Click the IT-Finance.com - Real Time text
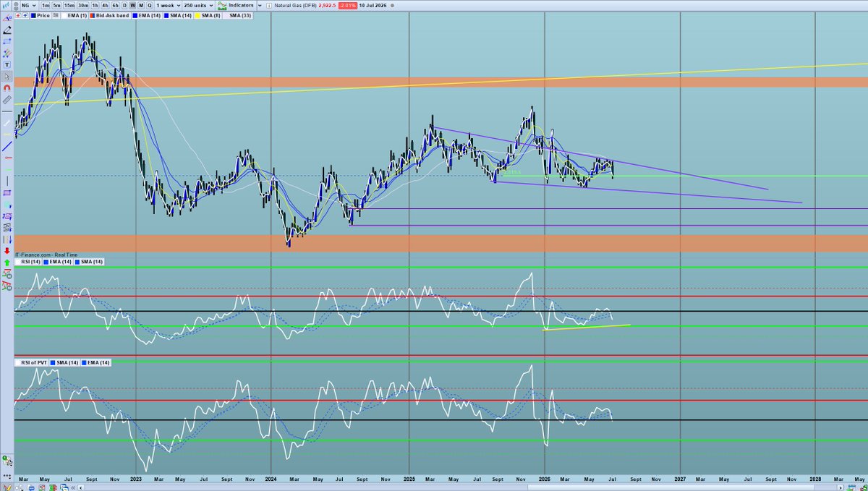Viewport: 868px width, 491px height. (x=45, y=255)
